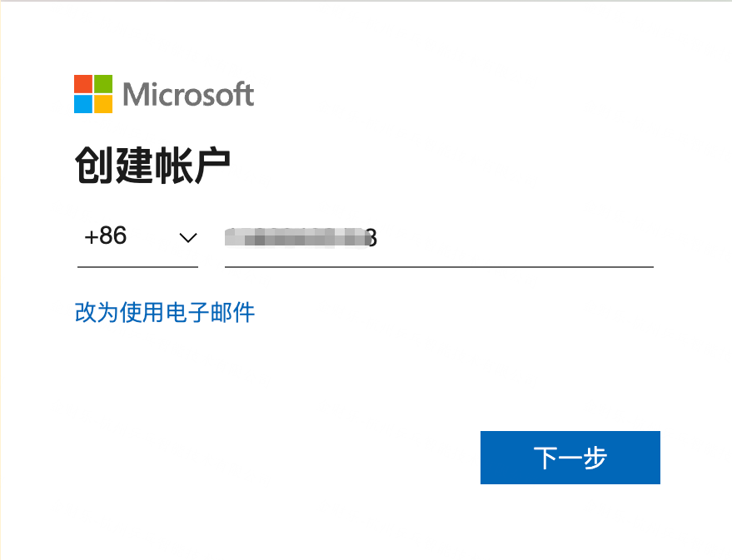This screenshot has height=560, width=732.
Task: Click the red square of Microsoft logo
Action: click(83, 84)
